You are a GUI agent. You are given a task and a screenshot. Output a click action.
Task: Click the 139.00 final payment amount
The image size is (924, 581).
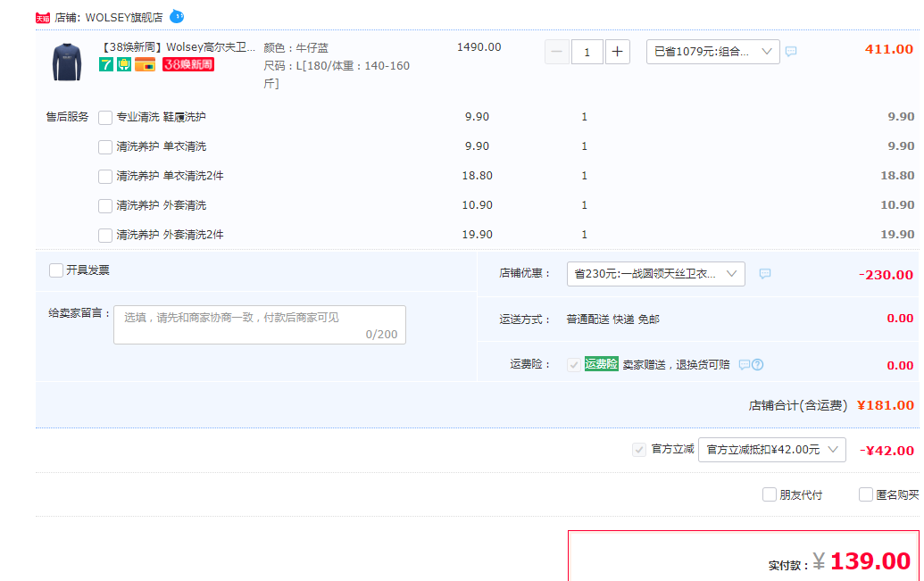[x=870, y=561]
